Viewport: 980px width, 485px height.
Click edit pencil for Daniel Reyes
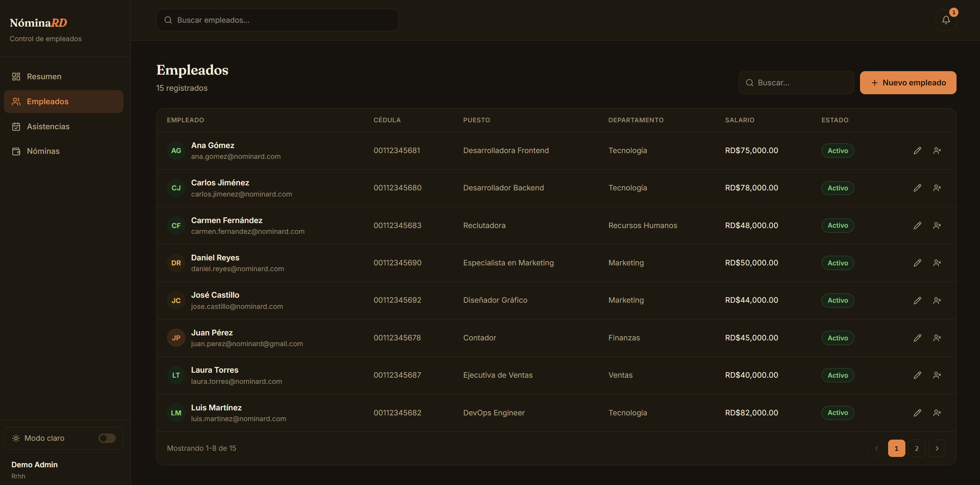(917, 263)
